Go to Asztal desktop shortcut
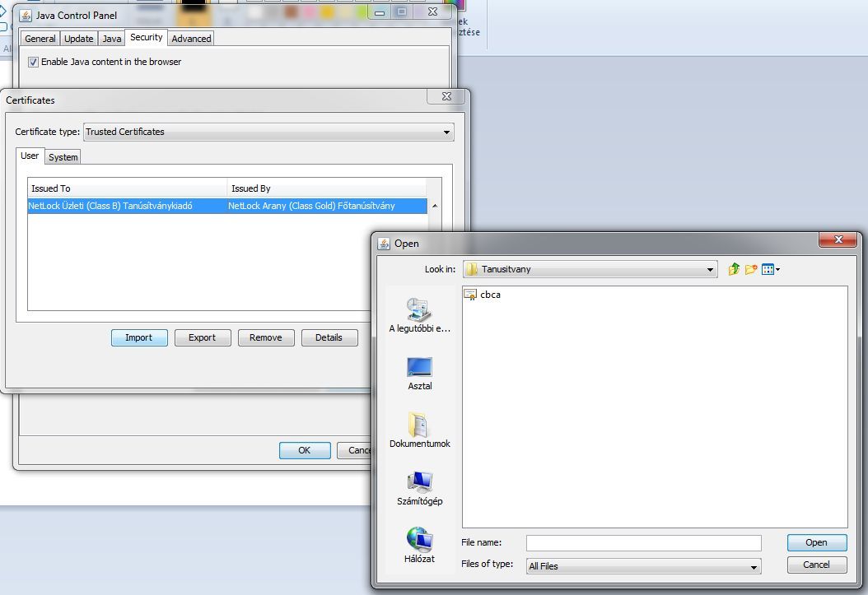Screen dimensions: 868x595 [420, 374]
